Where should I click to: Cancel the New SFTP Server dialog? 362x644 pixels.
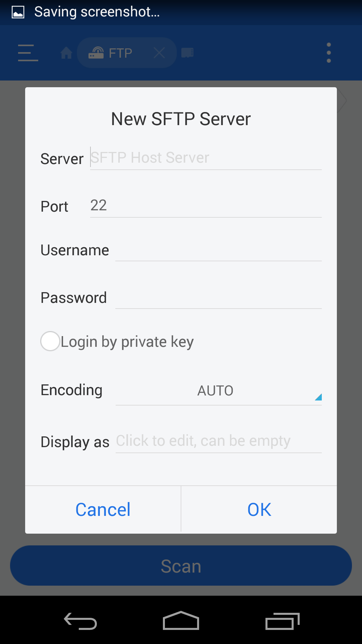103,509
